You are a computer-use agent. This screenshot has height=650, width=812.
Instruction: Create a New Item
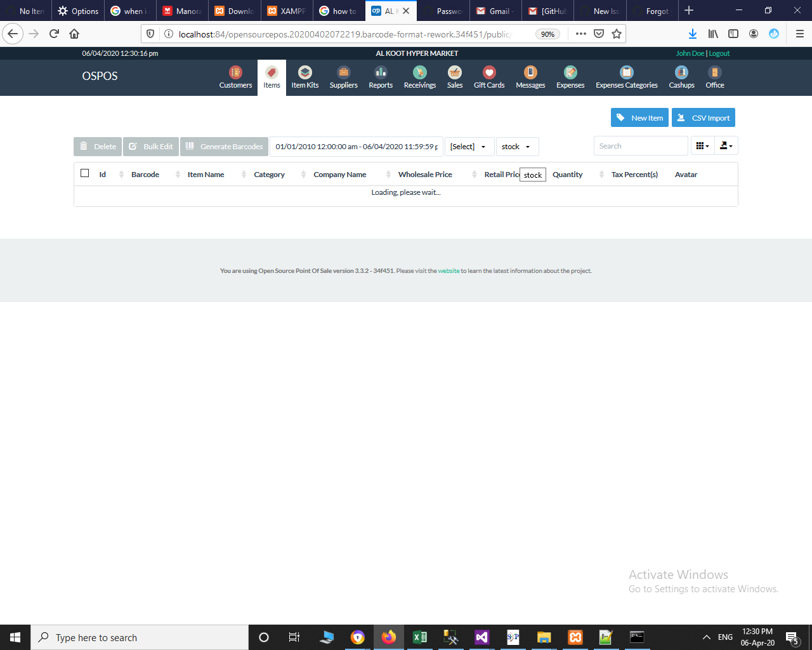(x=639, y=117)
